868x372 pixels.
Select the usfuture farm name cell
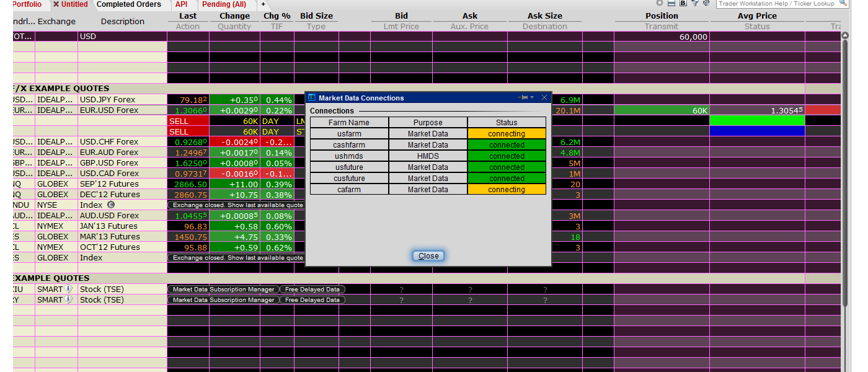coord(349,167)
